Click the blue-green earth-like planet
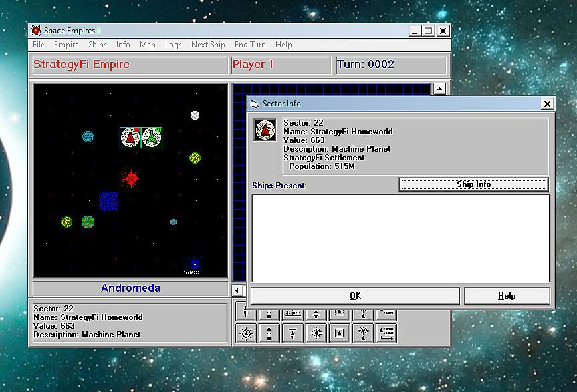This screenshot has width=577, height=392. 88,222
